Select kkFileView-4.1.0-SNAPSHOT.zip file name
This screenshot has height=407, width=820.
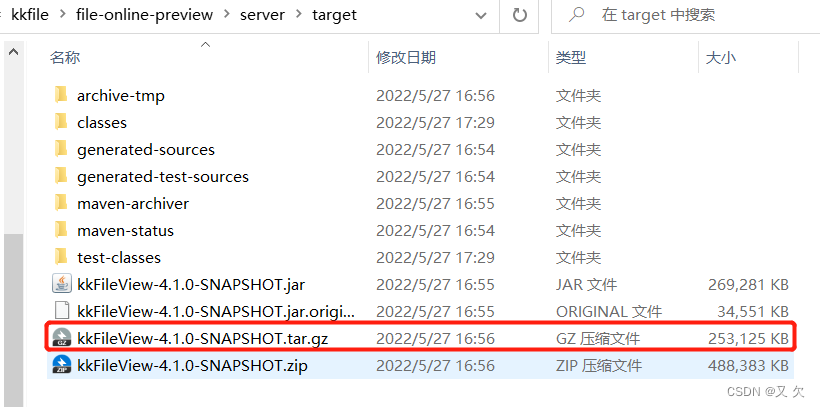click(192, 365)
